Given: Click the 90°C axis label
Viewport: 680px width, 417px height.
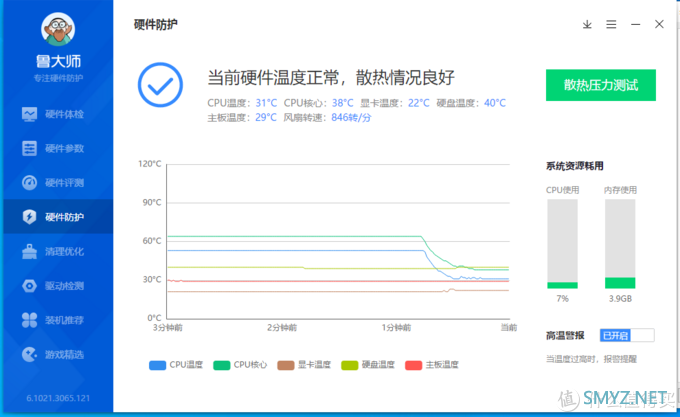Looking at the screenshot, I should pos(152,202).
